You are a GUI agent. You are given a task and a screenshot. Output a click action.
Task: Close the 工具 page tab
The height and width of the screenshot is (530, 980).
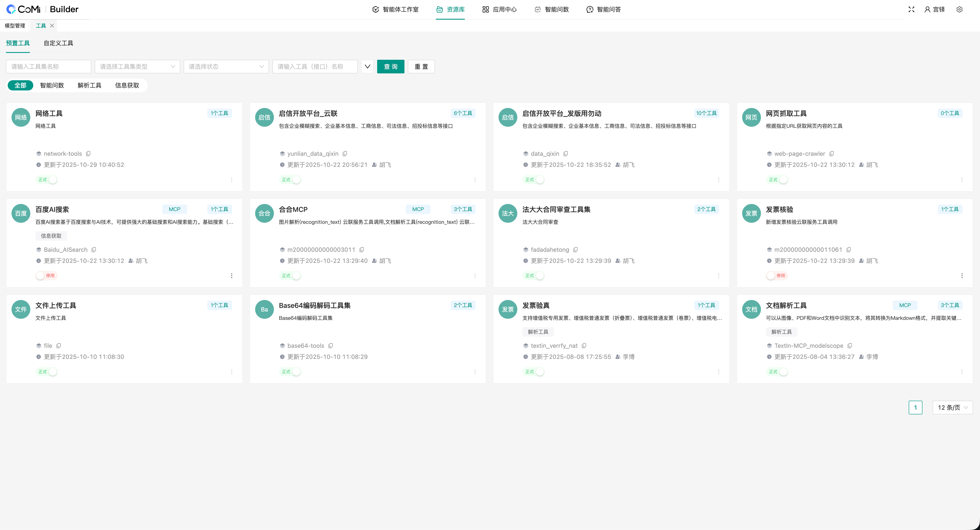52,25
